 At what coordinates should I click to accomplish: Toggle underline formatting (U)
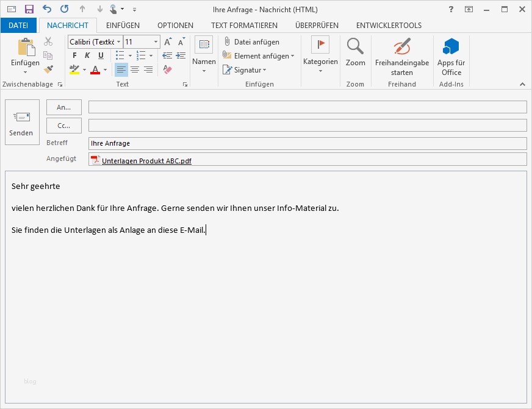click(101, 55)
